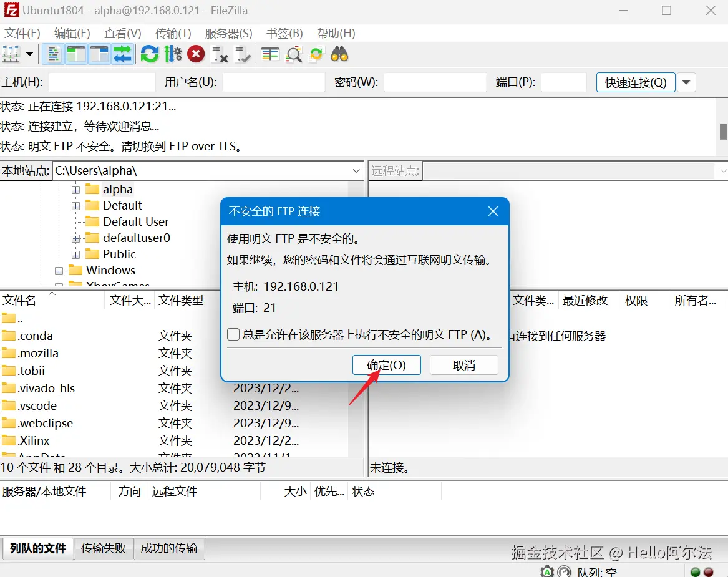Select .conda folder in file list
The width and height of the screenshot is (728, 577).
(35, 336)
